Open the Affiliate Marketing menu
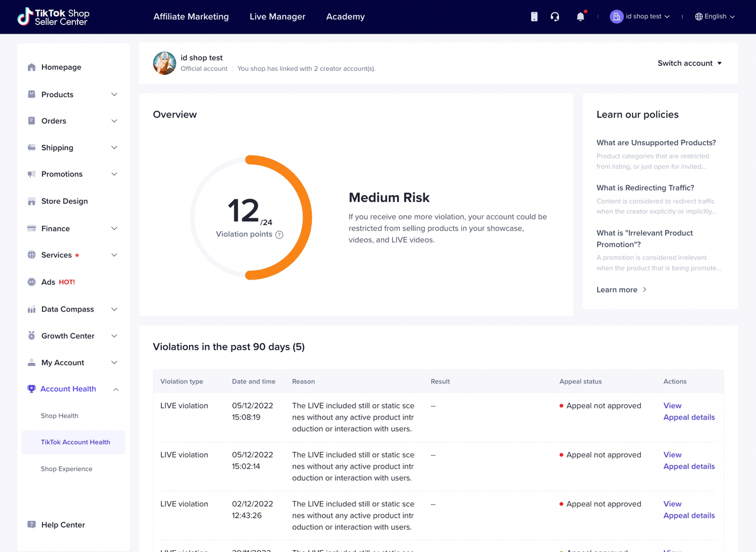Image resolution: width=756 pixels, height=552 pixels. 191,17
